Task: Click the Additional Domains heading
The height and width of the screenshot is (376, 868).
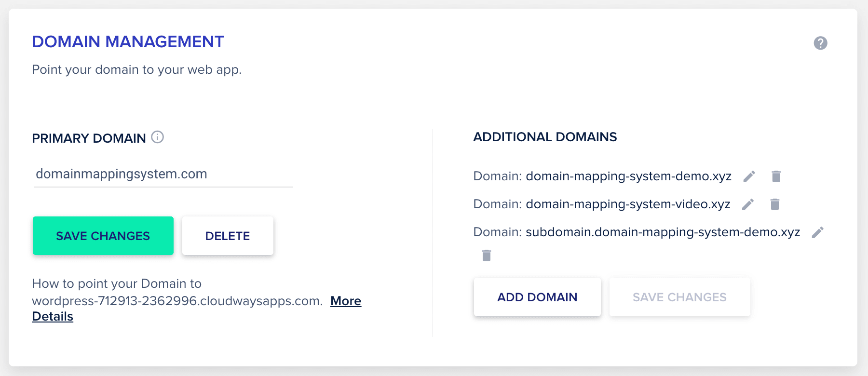Action: tap(545, 137)
